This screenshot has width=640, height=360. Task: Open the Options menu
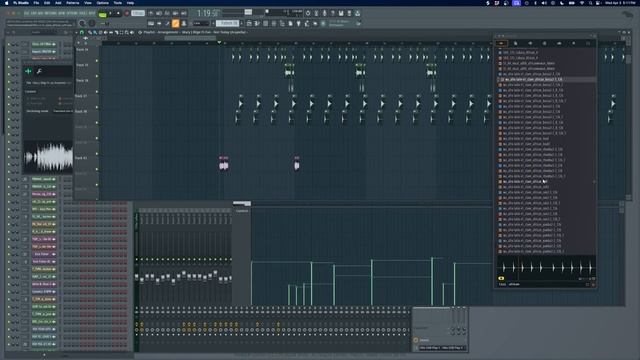pos(102,2)
